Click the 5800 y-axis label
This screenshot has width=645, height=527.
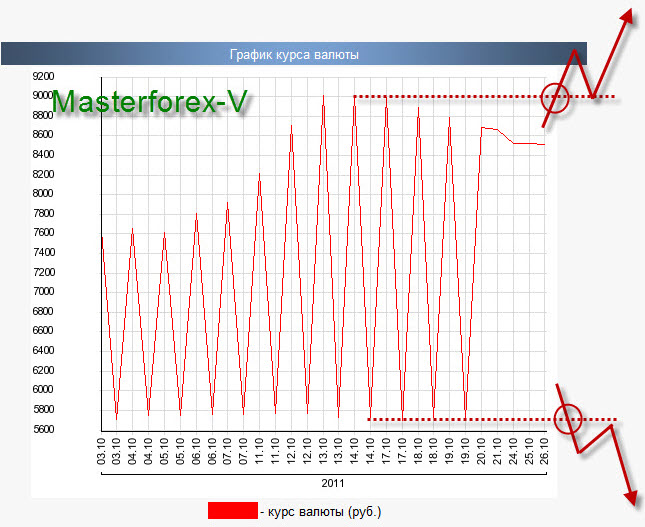pyautogui.click(x=43, y=409)
